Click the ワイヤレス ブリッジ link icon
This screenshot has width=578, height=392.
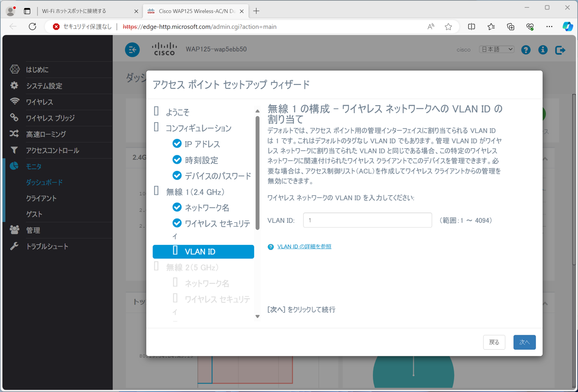coord(14,118)
